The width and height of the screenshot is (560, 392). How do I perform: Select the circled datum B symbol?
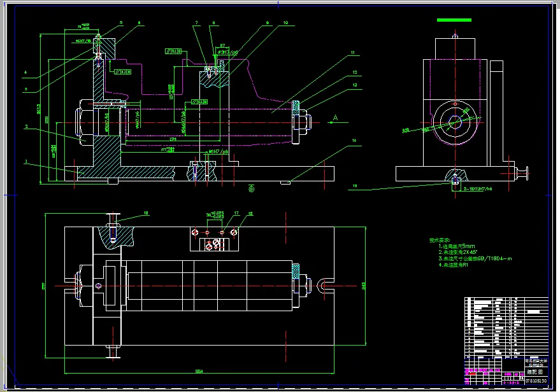click(252, 189)
